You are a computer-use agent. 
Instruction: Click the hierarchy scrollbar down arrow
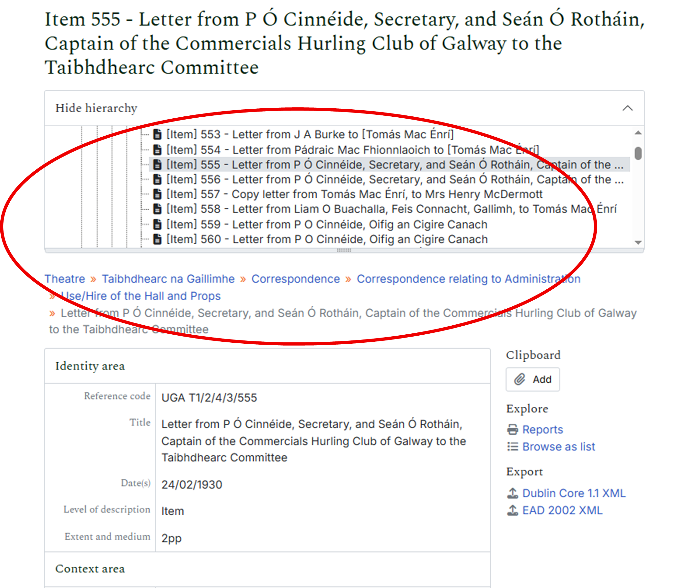(638, 243)
